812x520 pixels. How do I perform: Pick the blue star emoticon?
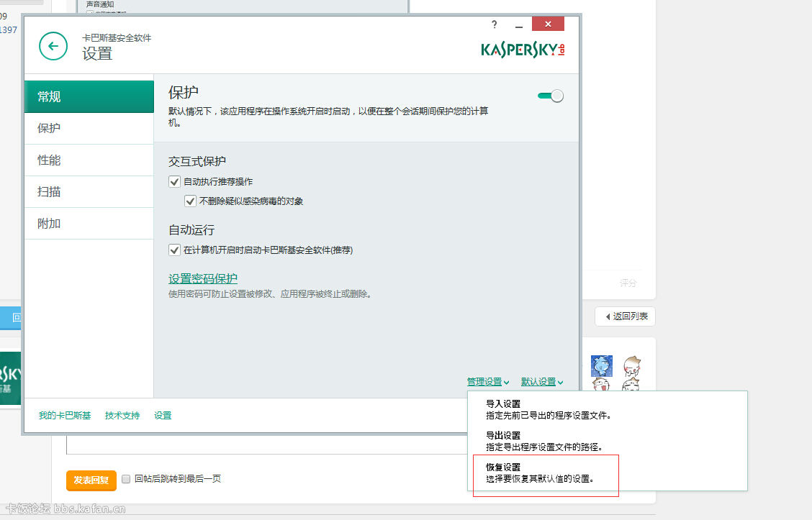[x=602, y=366]
